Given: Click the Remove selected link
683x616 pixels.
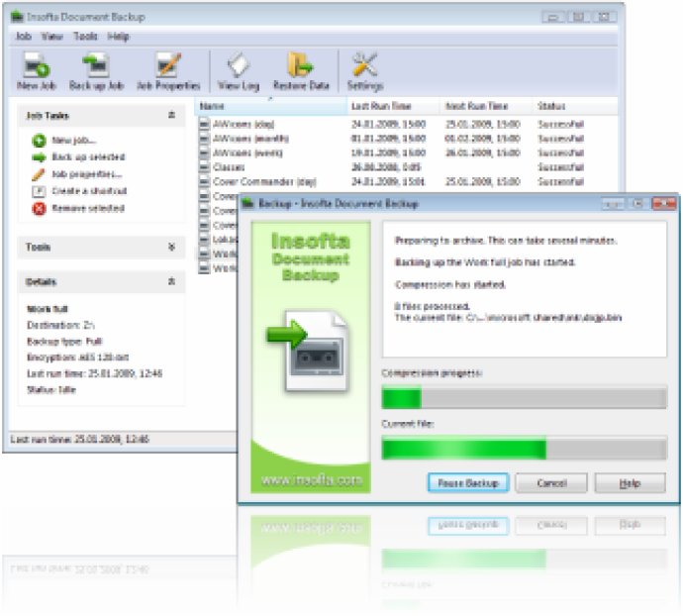Looking at the screenshot, I should [x=88, y=208].
